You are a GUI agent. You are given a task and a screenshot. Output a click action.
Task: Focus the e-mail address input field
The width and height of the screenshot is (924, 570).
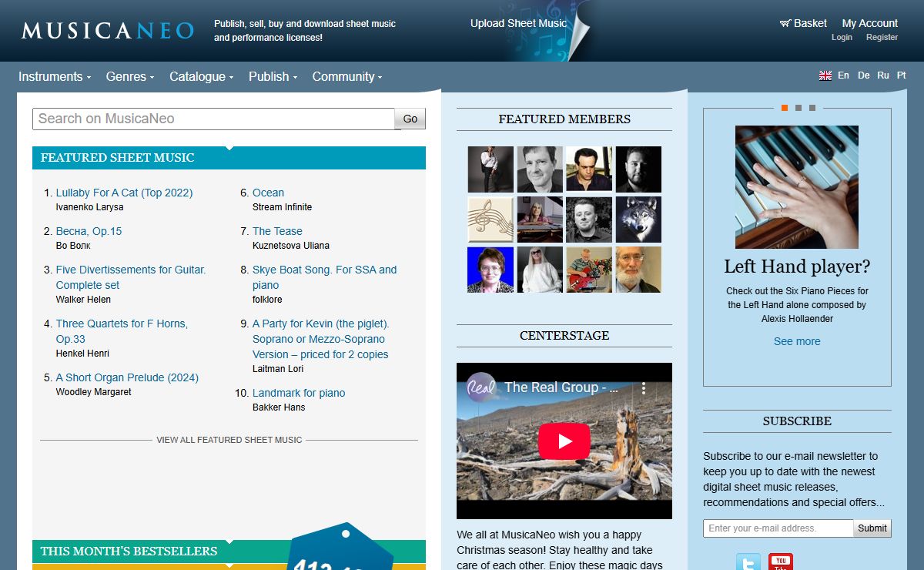click(x=778, y=528)
